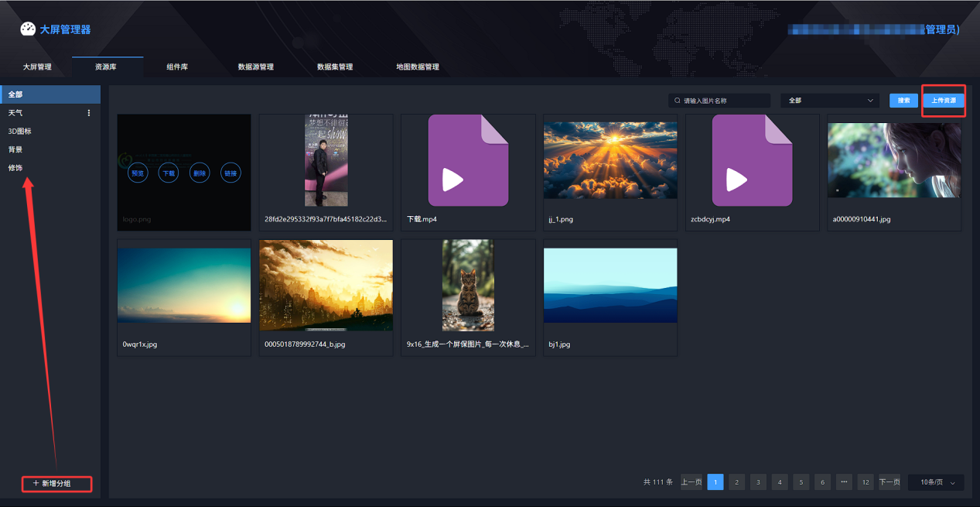Viewport: 980px width, 507px height.
Task: Click 链接 on the logo.png card
Action: [x=230, y=173]
